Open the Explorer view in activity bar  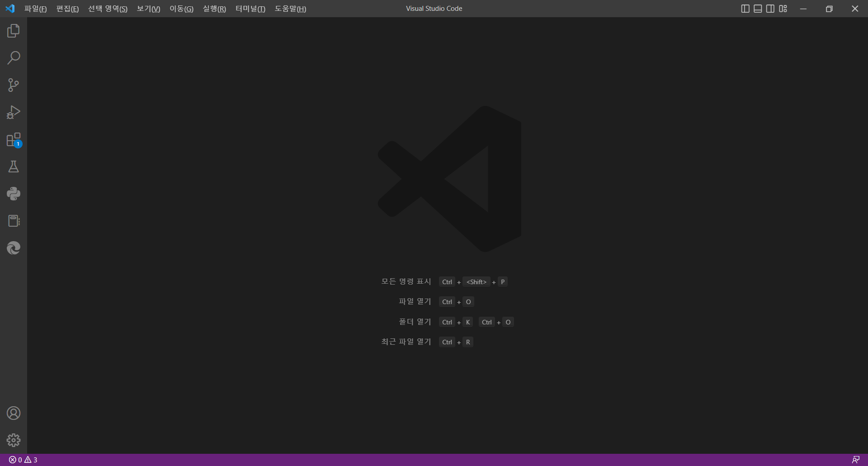pyautogui.click(x=14, y=31)
